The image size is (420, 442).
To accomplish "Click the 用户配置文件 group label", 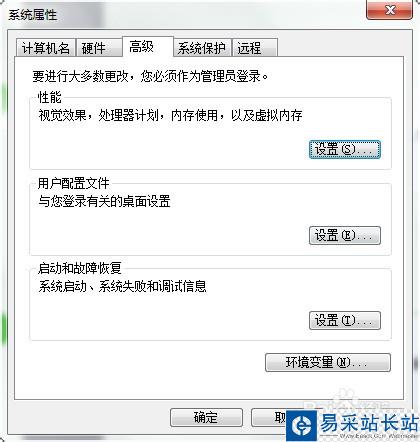I will (x=73, y=183).
